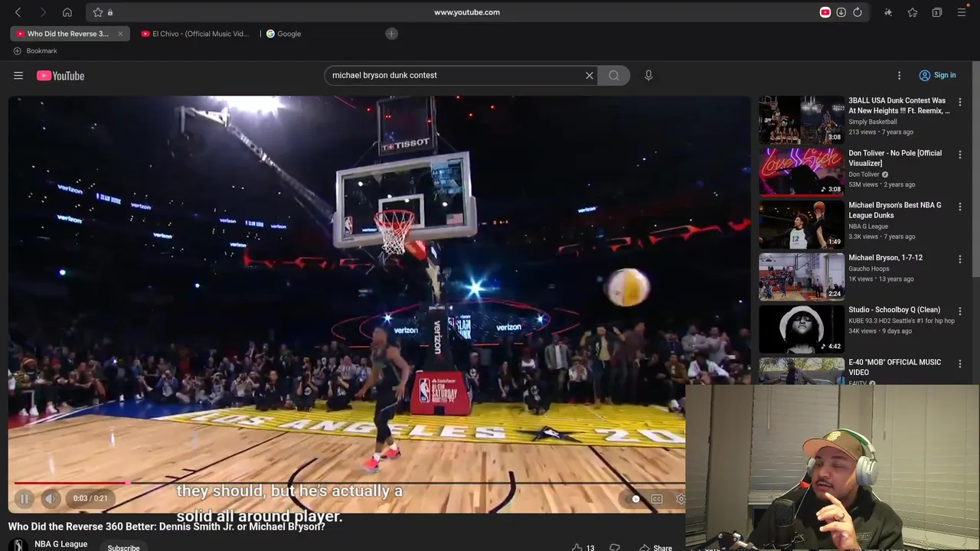Open the browser downloads icon
The height and width of the screenshot is (551, 980).
pyautogui.click(x=841, y=12)
